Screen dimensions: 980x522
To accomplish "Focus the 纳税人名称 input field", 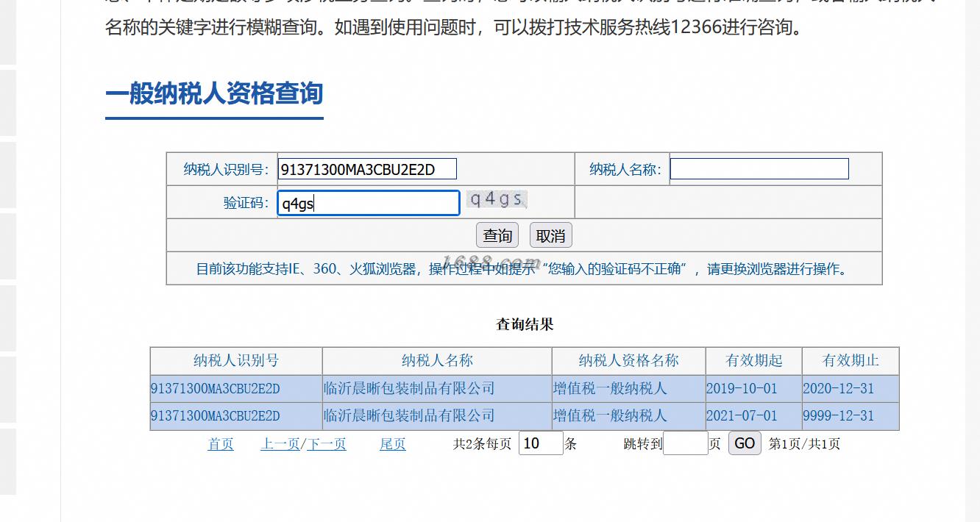I will click(759, 169).
